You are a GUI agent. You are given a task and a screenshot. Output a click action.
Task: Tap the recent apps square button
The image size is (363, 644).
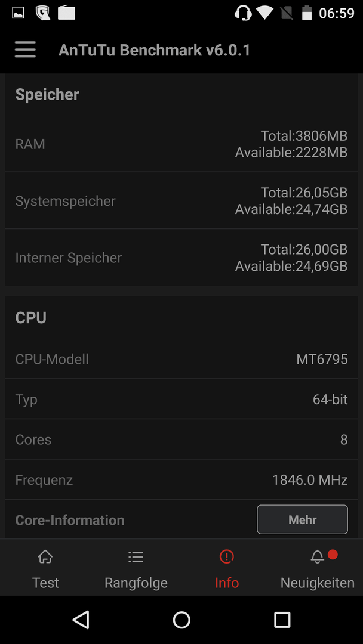(282, 620)
